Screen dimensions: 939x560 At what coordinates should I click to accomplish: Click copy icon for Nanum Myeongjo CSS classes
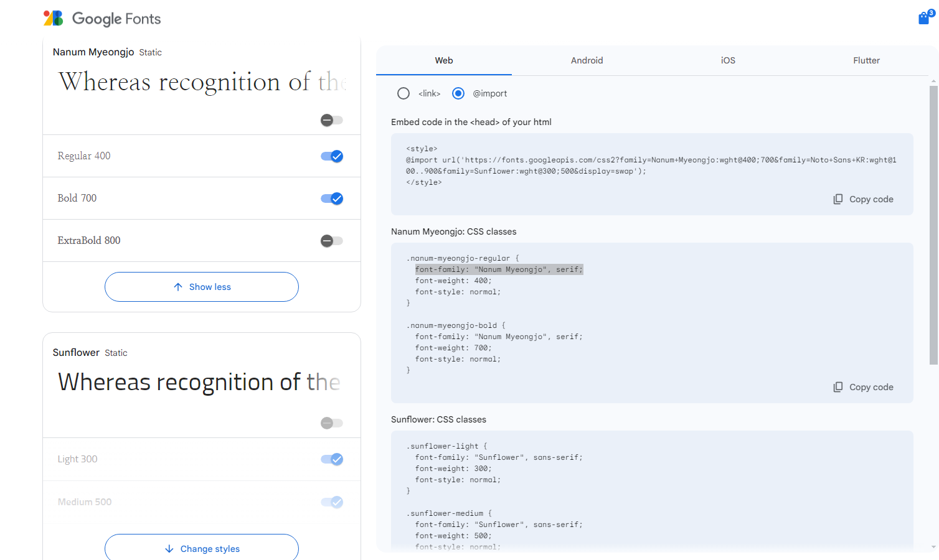[838, 387]
